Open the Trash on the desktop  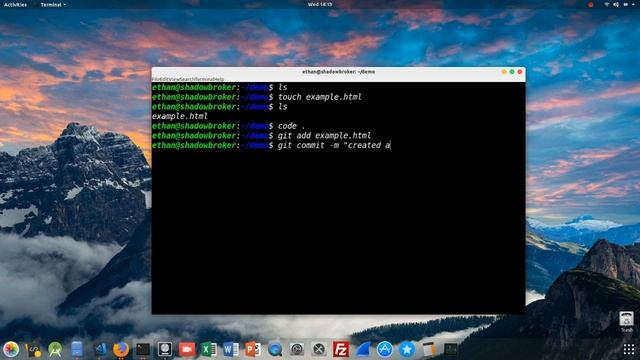tap(626, 321)
